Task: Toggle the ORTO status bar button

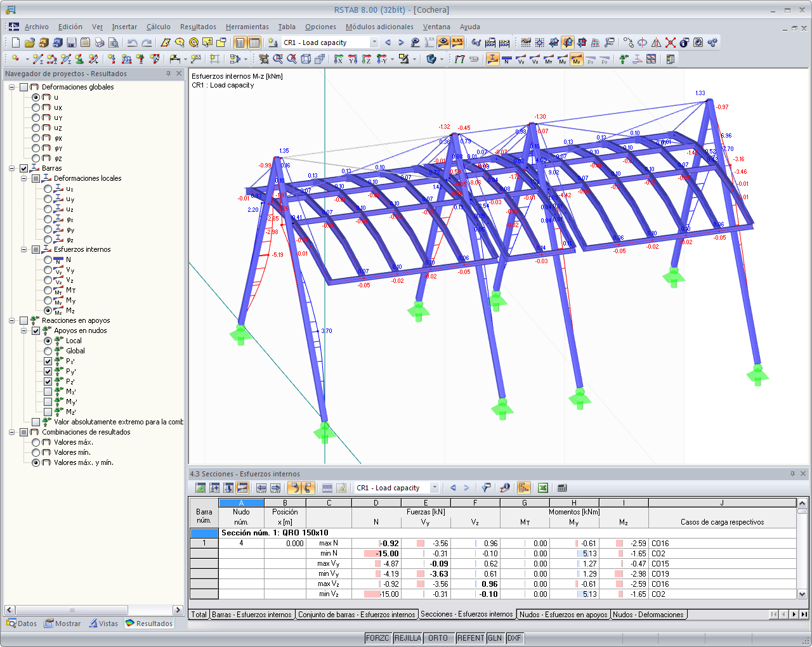Action: tap(438, 638)
